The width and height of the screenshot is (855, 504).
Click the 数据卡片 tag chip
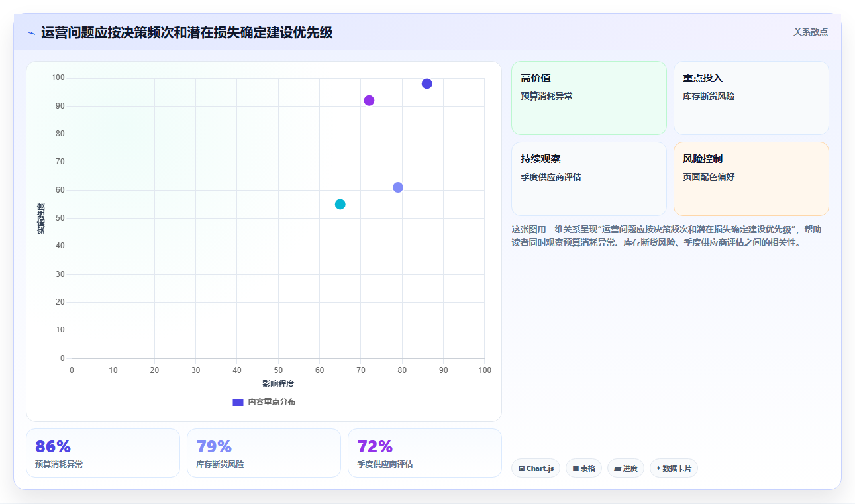coord(674,468)
